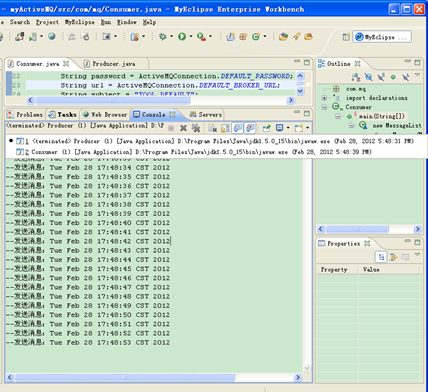
Task: Open the Display Selected Console dropdown arrow
Action: point(288,128)
